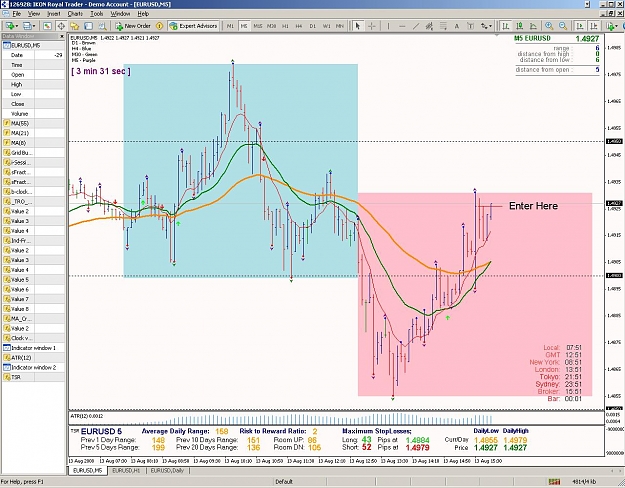Select the horizontal line drawing tool
This screenshot has height=488, width=625.
click(402, 26)
